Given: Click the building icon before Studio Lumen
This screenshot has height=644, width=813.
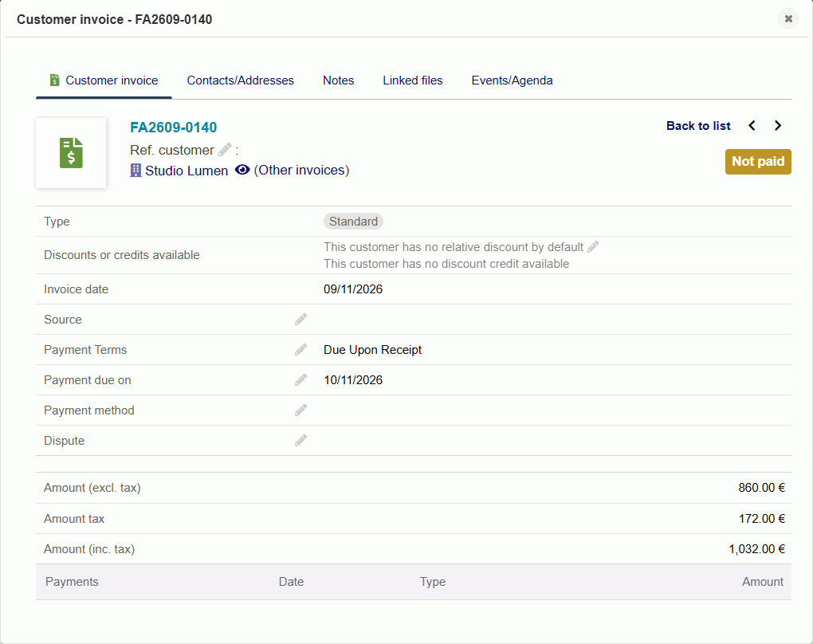Looking at the screenshot, I should (x=135, y=170).
